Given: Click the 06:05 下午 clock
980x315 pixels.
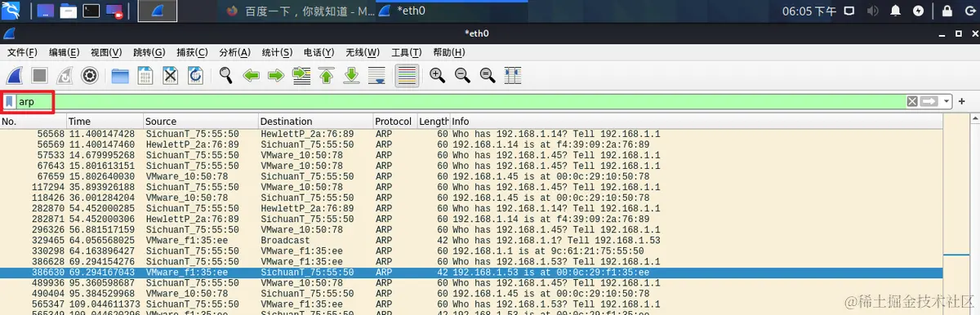Looking at the screenshot, I should coord(809,11).
